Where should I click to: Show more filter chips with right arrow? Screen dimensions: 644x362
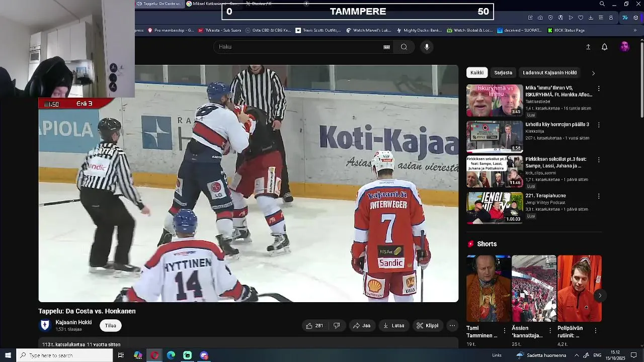[593, 73]
